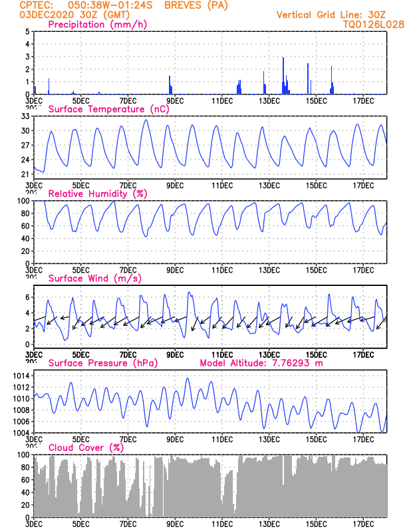
Task: Click 5DEC tick on pressure chart axis
Action: coord(80,440)
